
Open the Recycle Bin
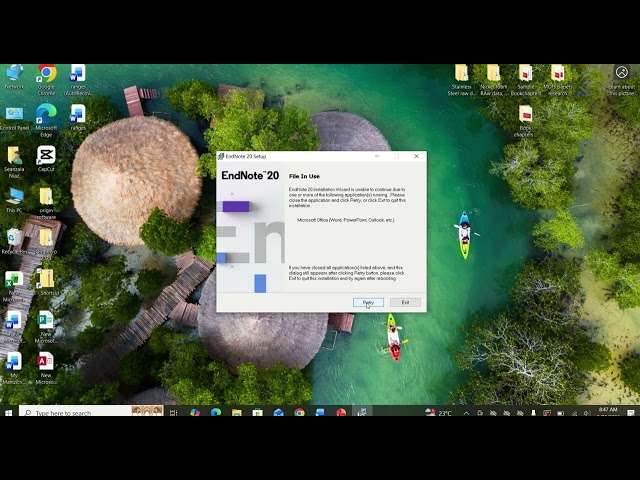[14, 242]
